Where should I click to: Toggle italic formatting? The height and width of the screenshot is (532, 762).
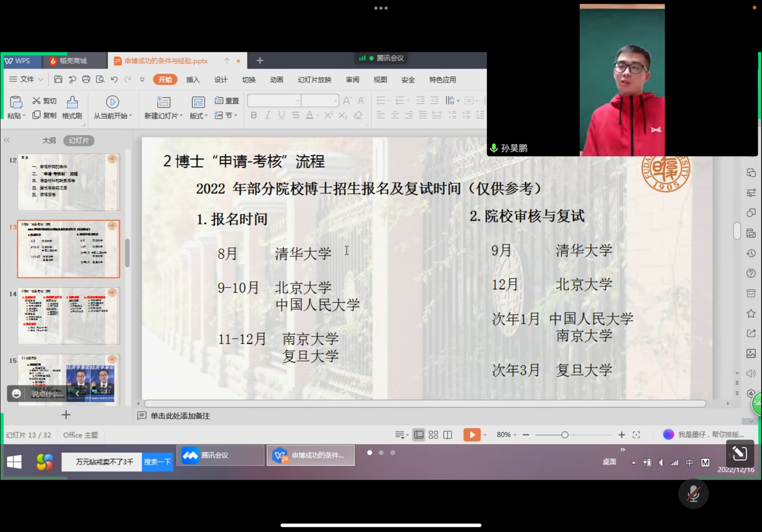[x=267, y=115]
